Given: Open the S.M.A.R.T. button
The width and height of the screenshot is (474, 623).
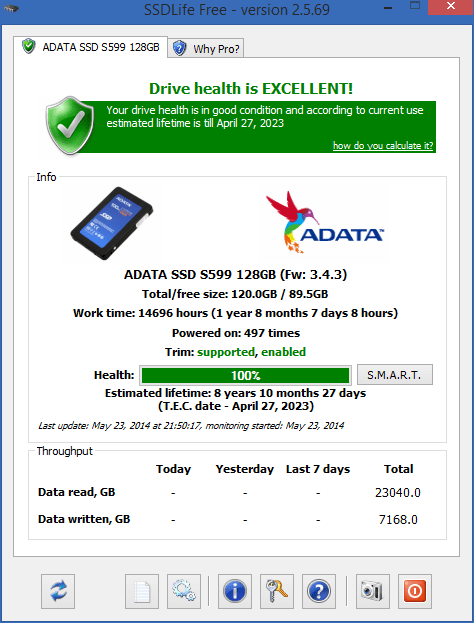Looking at the screenshot, I should [x=395, y=375].
